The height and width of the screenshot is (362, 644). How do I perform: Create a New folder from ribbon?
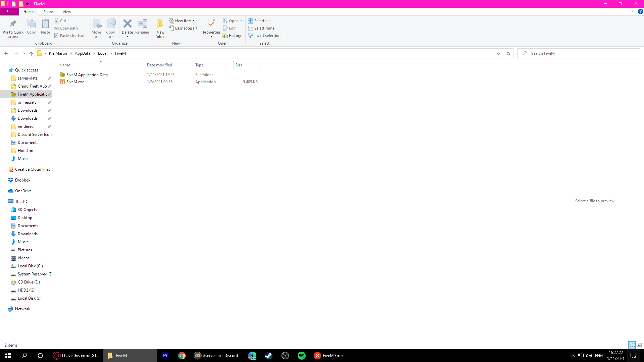[x=160, y=28]
